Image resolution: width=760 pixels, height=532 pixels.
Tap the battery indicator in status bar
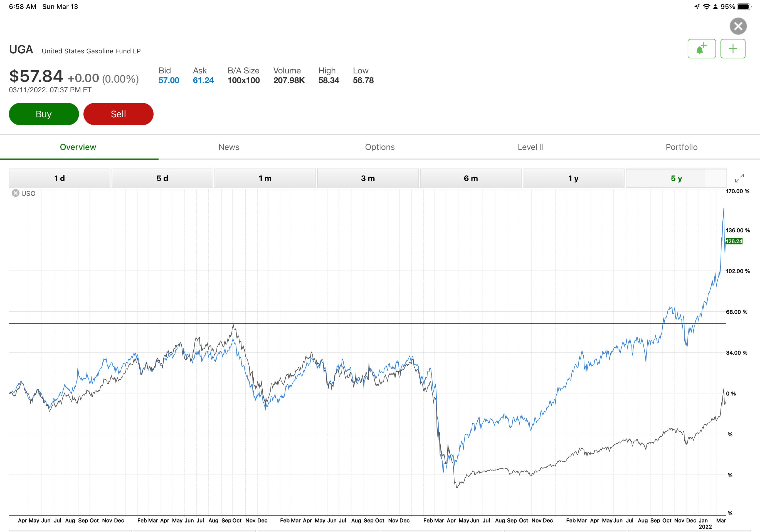(x=744, y=7)
